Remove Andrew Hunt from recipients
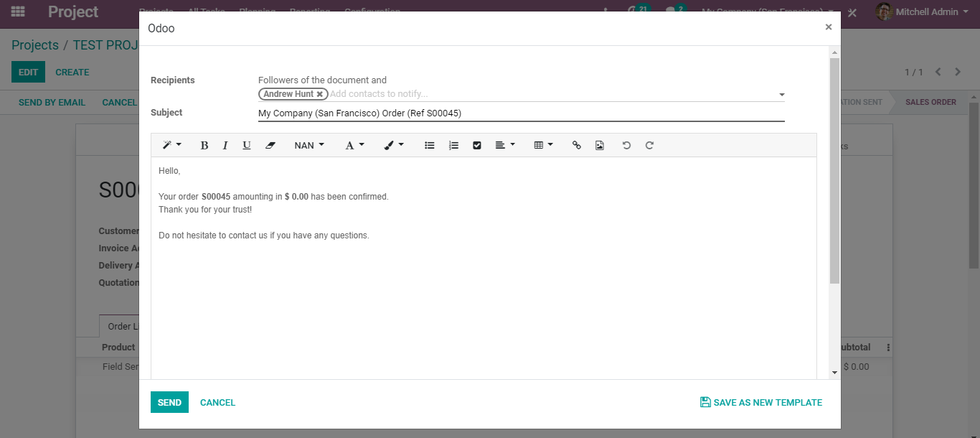 (320, 94)
